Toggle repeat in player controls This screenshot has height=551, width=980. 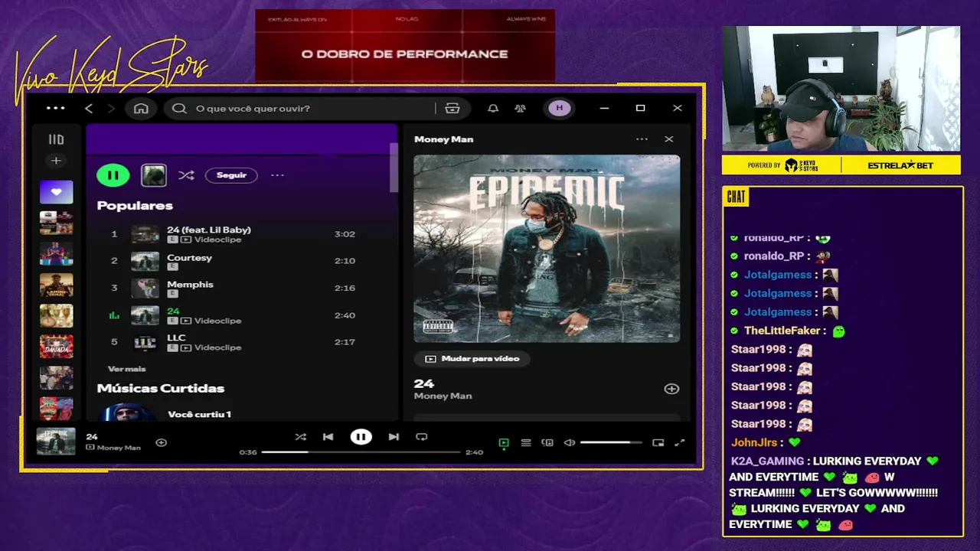422,437
